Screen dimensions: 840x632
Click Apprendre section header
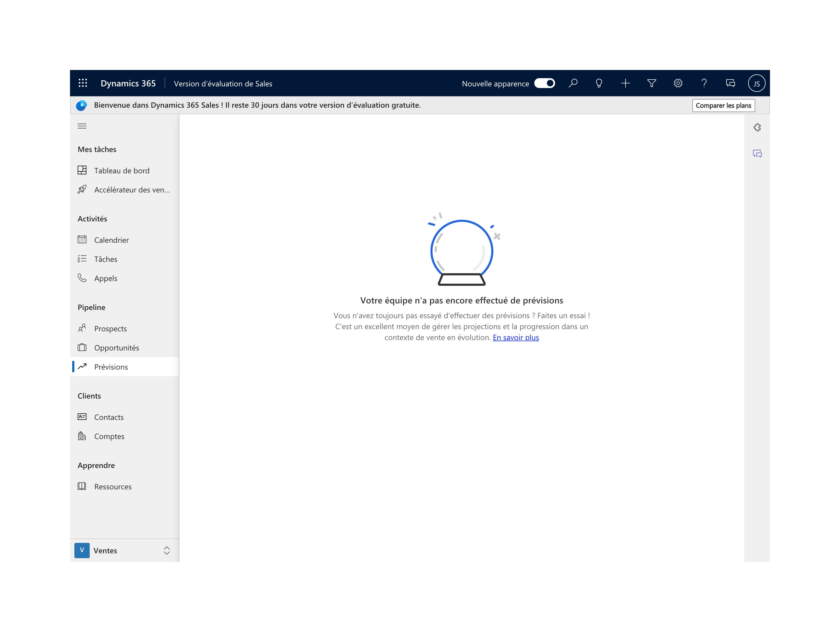(x=96, y=465)
